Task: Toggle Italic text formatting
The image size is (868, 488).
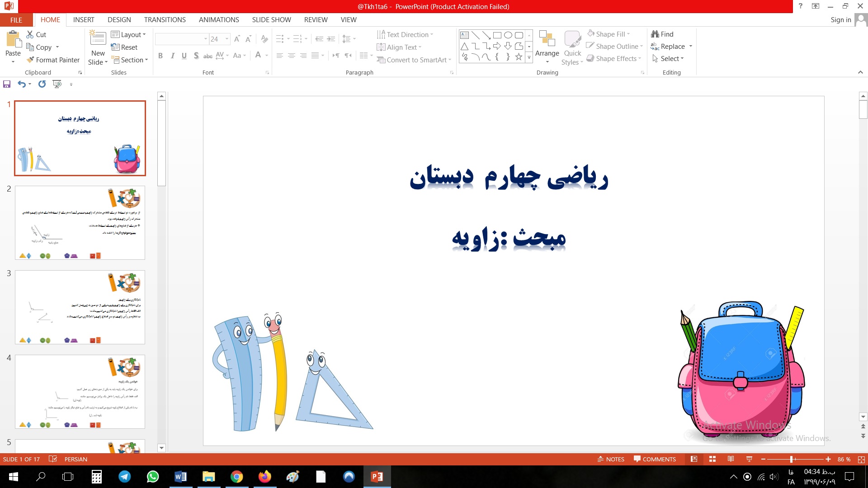Action: (x=172, y=56)
